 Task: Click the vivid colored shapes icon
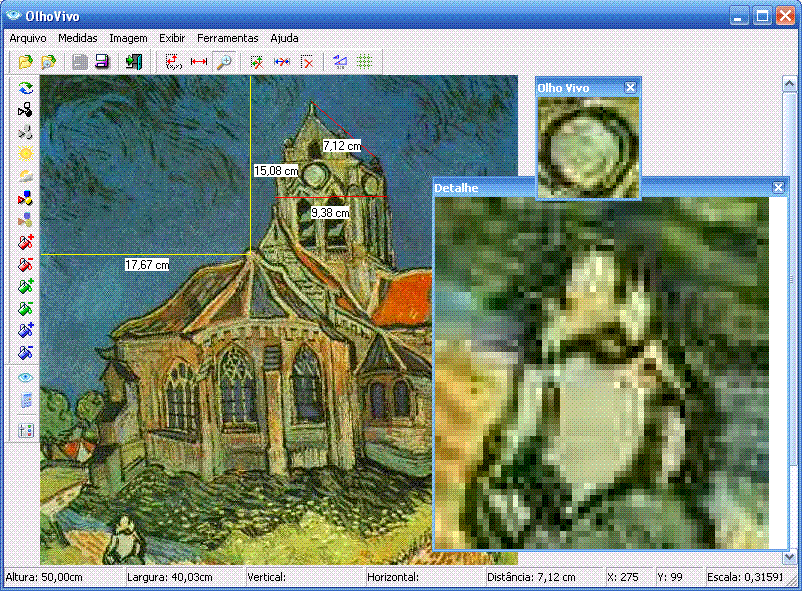coord(26,198)
